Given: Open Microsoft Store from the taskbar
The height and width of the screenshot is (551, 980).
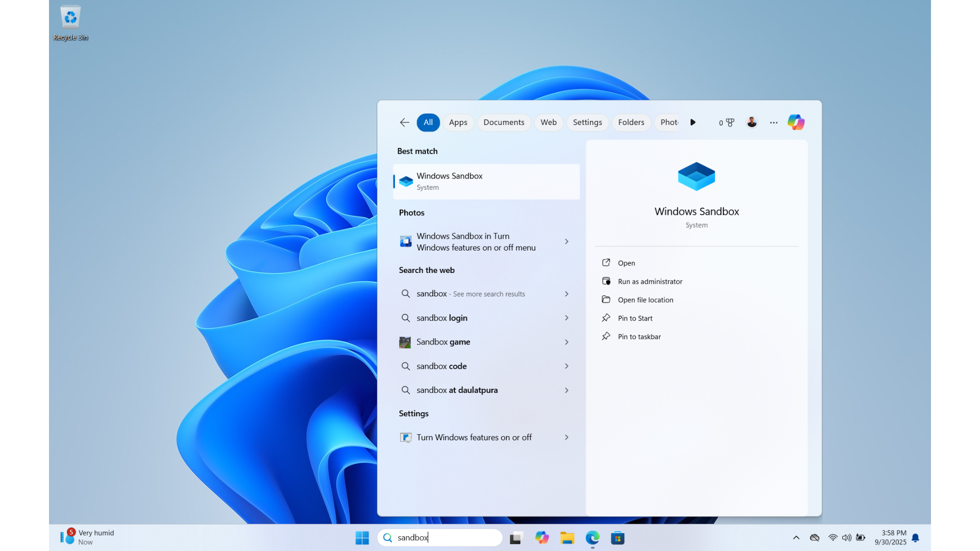Looking at the screenshot, I should (618, 538).
